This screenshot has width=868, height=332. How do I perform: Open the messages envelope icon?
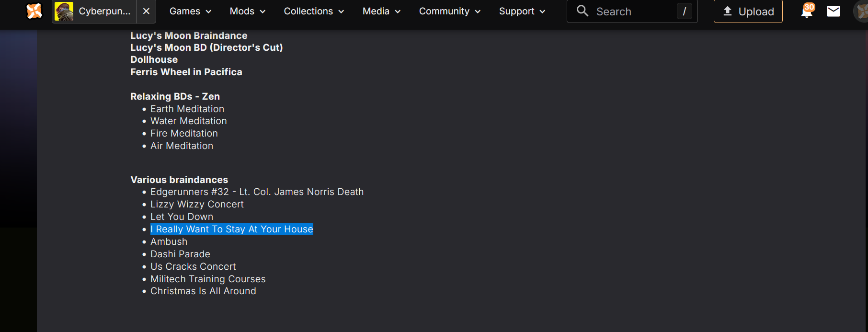click(x=834, y=11)
